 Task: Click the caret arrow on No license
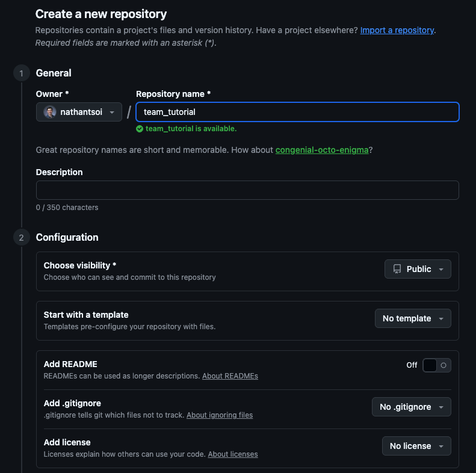coord(441,446)
